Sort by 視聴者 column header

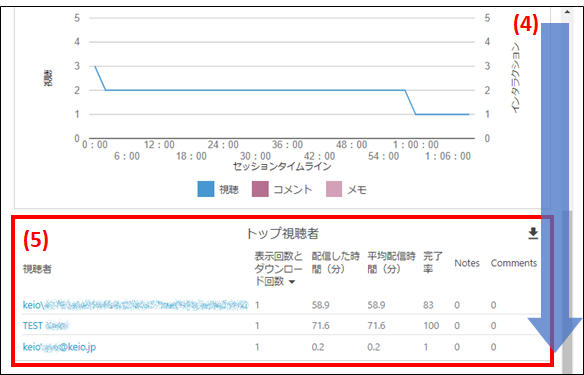point(37,269)
